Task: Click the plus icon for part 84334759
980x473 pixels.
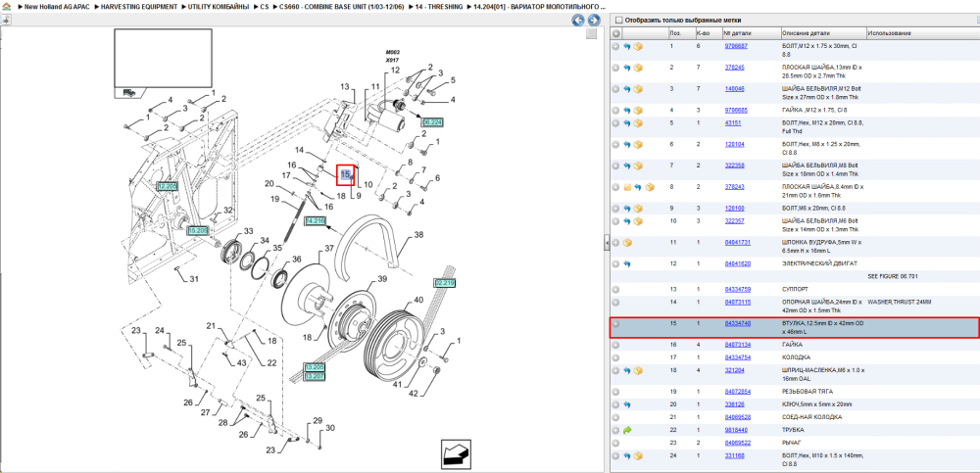Action: click(x=615, y=289)
